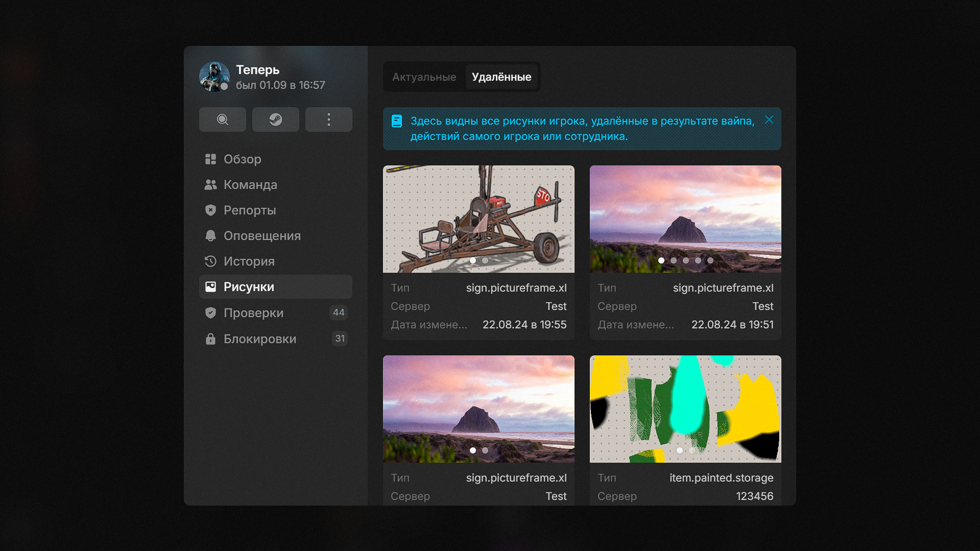Switch to the Актуальные tab

pos(424,77)
